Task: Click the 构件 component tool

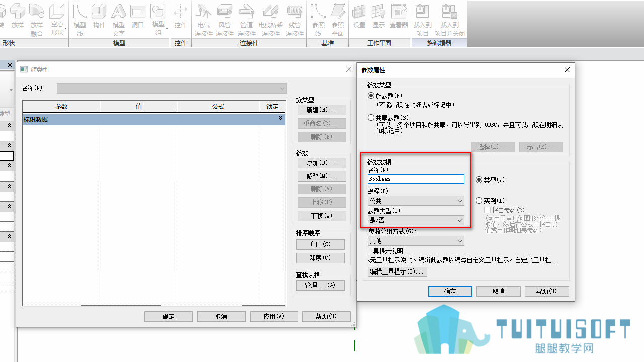Action: pos(99,15)
